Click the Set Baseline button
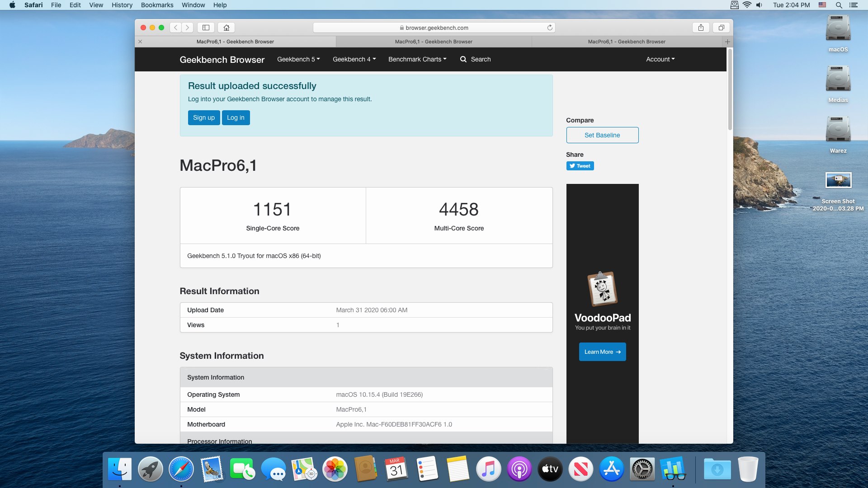The height and width of the screenshot is (488, 868). coord(602,135)
